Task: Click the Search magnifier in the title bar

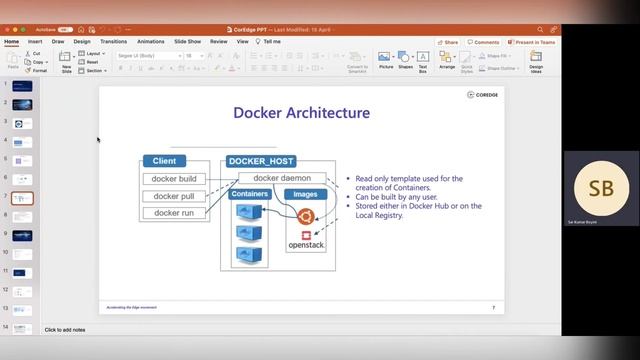Action: 540,29
